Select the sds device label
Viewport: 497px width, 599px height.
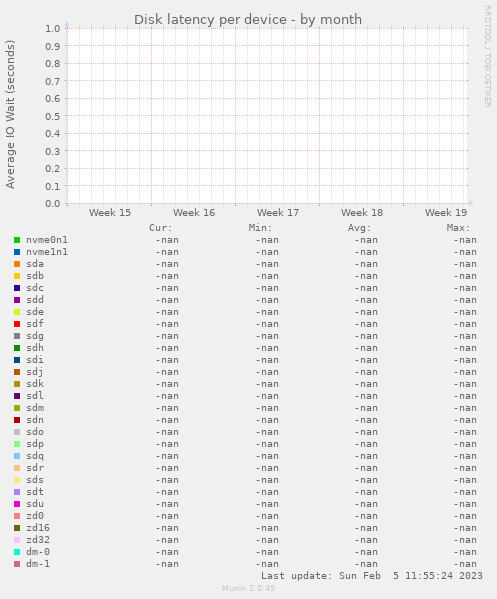click(x=35, y=480)
